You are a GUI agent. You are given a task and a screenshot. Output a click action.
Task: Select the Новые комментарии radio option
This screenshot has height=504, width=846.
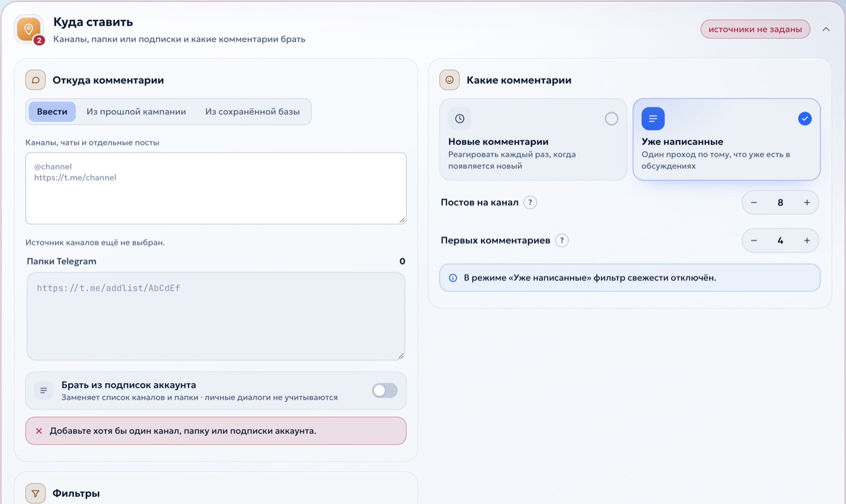tap(612, 118)
